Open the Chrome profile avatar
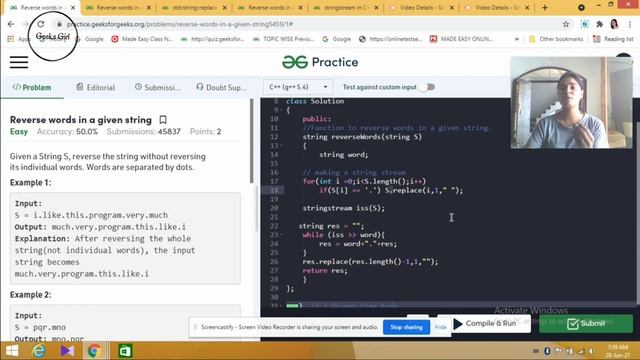 [x=614, y=24]
